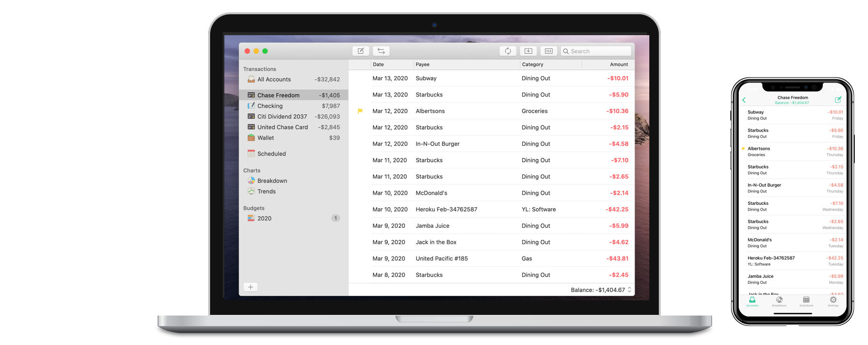Click the Scheduled calendar icon
Viewport: 868px width, 345px height.
[251, 153]
